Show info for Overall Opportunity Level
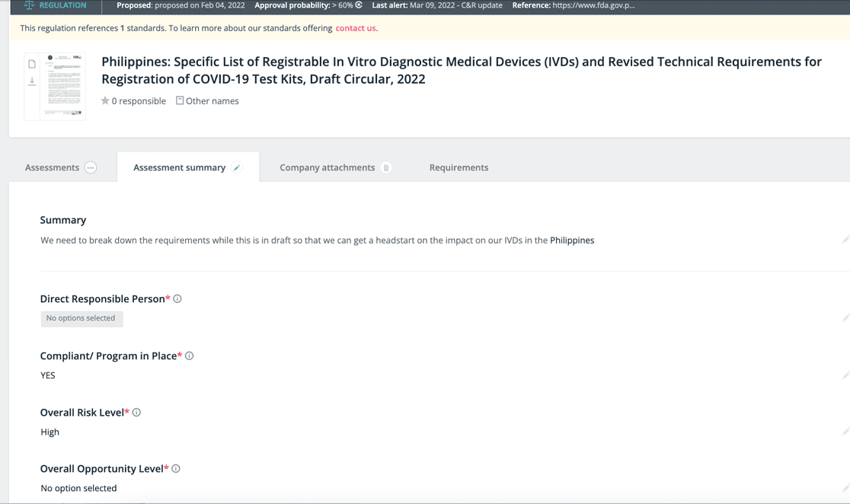Viewport: 850px width, 504px height. click(x=176, y=469)
